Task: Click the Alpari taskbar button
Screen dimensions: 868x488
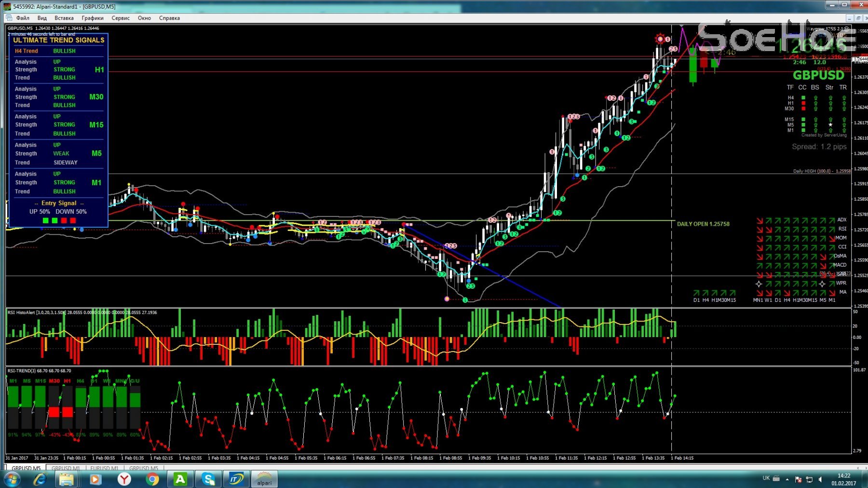Action: pyautogui.click(x=264, y=479)
